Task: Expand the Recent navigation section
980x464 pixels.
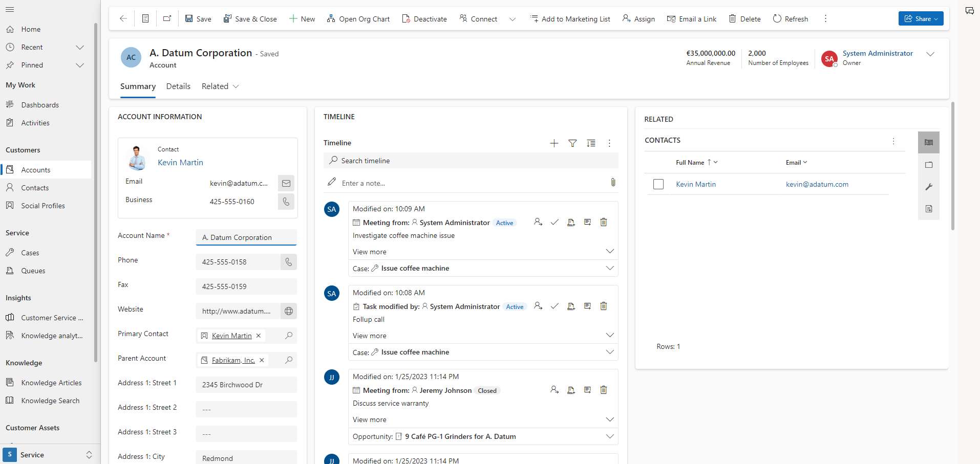Action: (80, 47)
